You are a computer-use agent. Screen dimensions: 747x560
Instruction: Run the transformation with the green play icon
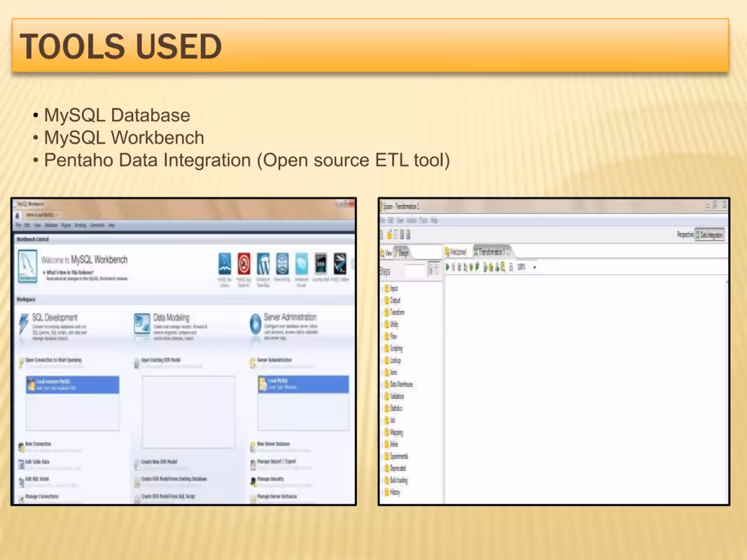click(x=448, y=267)
